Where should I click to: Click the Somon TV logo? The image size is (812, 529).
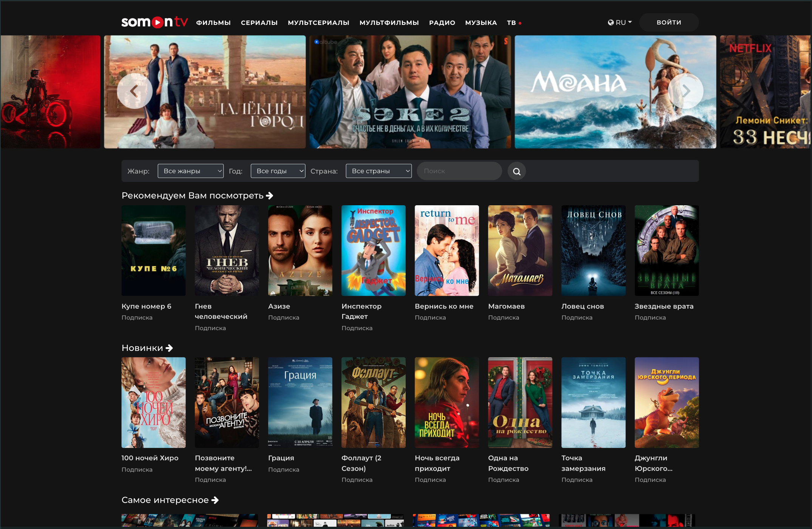pyautogui.click(x=154, y=22)
